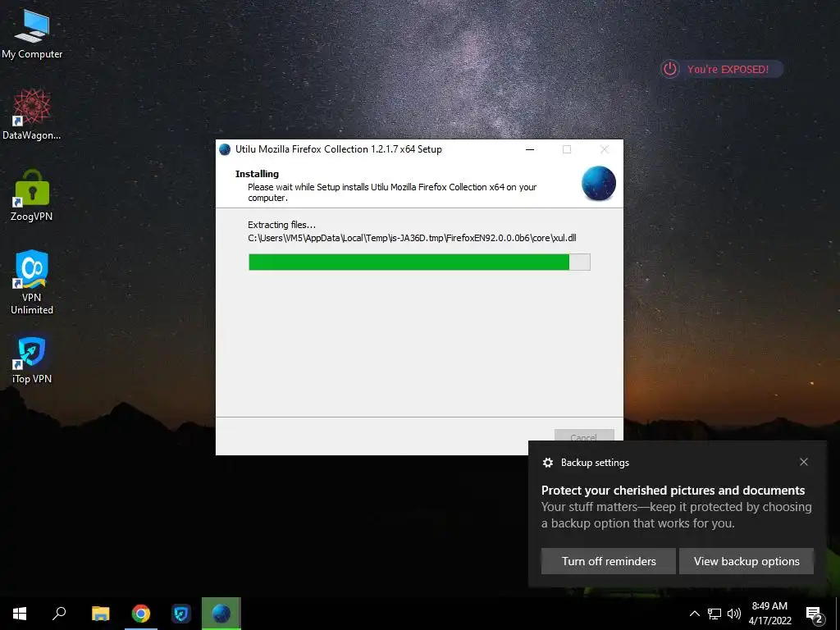Click the network status tray icon
This screenshot has height=630, width=840.
[x=714, y=614]
